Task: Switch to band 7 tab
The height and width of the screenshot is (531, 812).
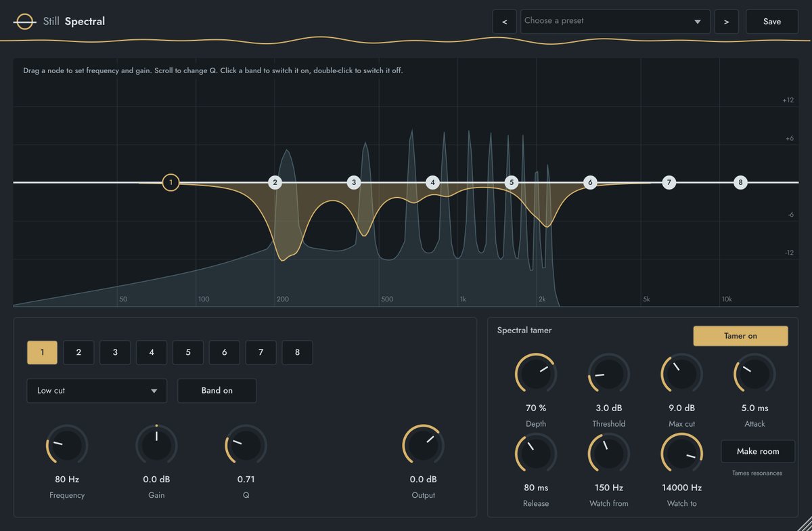Action: click(261, 352)
